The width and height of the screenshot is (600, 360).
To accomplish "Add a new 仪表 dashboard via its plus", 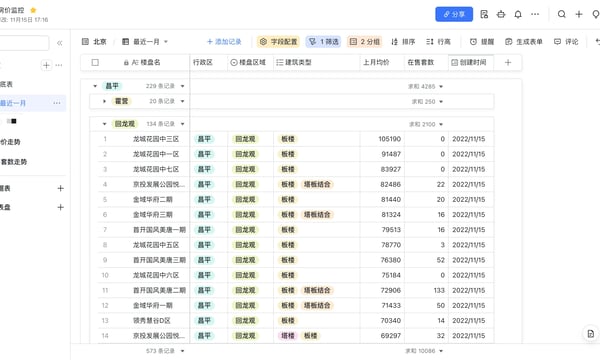I will coord(60,188).
